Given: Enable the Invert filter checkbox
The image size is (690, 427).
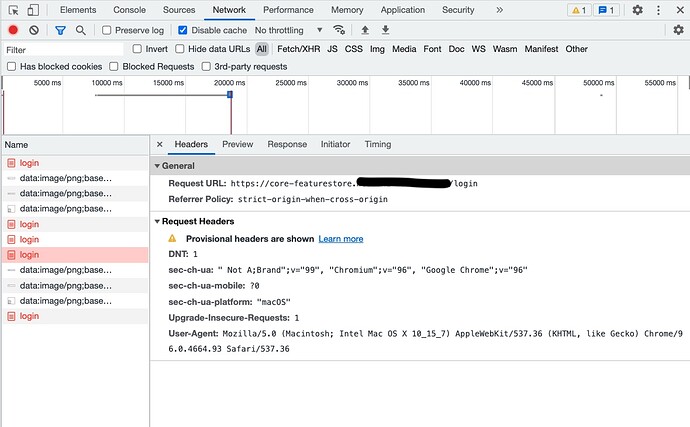Looking at the screenshot, I should [137, 49].
